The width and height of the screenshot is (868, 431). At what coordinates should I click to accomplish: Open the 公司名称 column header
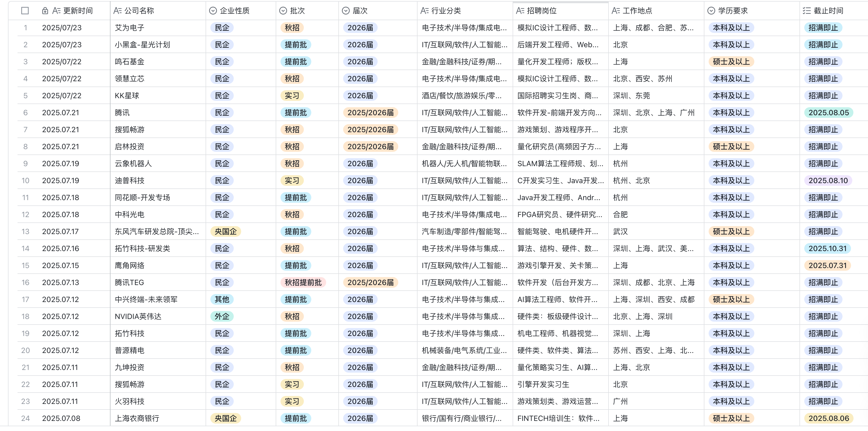click(139, 11)
